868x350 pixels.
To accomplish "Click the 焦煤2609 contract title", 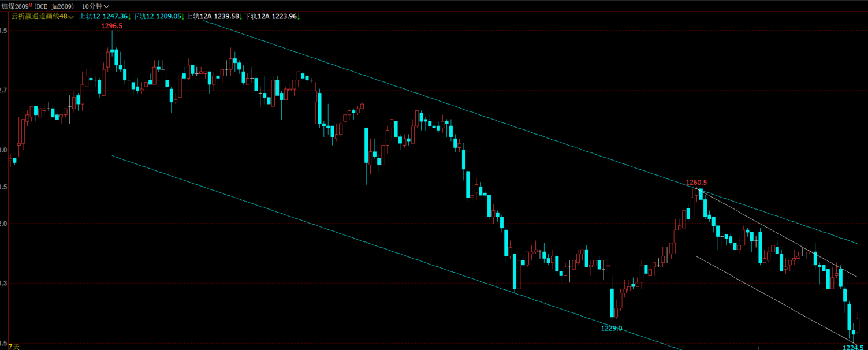I will click(x=14, y=6).
